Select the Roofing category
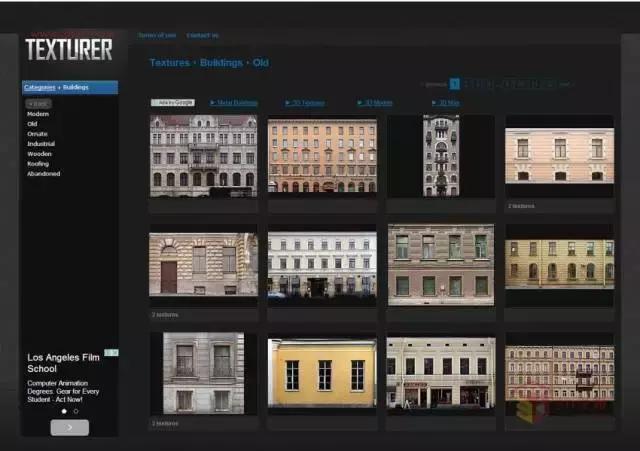The width and height of the screenshot is (640, 451). [38, 164]
